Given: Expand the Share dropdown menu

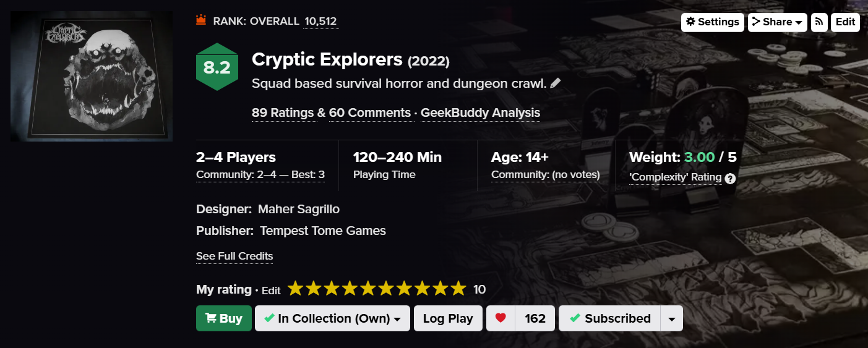Looking at the screenshot, I should [x=777, y=22].
